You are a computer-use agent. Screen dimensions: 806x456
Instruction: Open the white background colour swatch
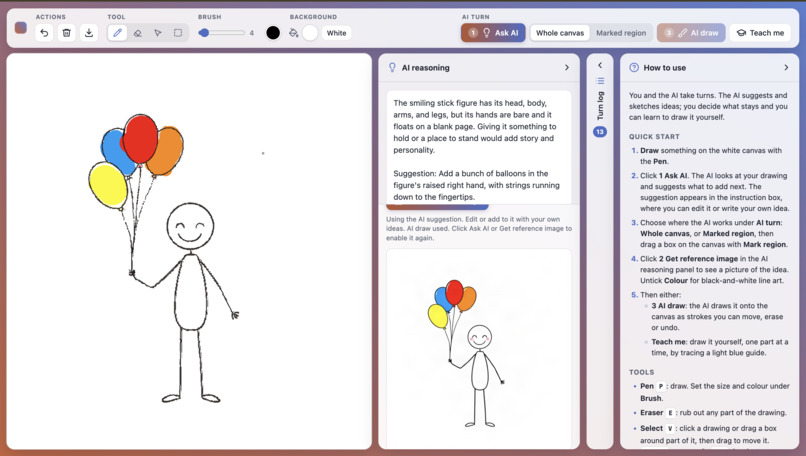click(310, 33)
